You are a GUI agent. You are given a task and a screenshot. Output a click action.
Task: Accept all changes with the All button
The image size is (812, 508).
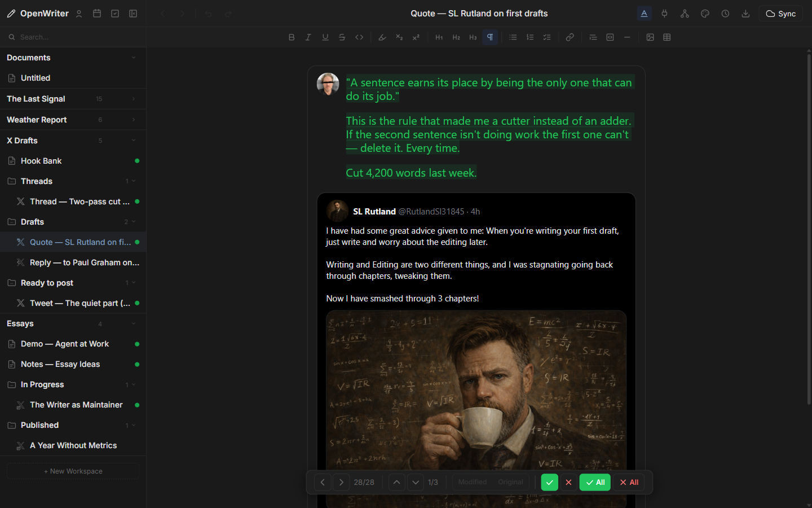[595, 482]
